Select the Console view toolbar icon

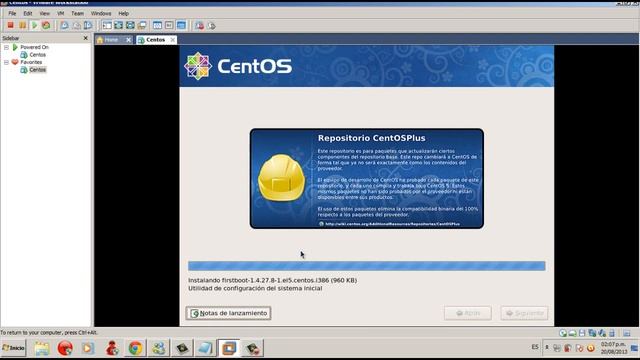pos(181,25)
